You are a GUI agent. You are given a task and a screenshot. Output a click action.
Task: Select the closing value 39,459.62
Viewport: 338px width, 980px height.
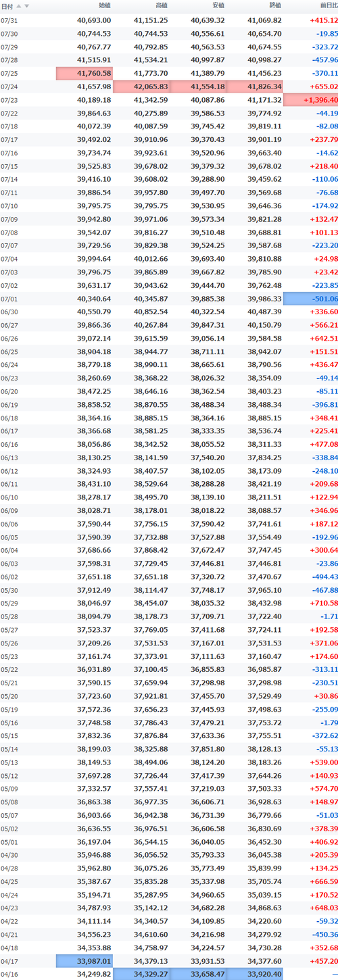coord(265,179)
